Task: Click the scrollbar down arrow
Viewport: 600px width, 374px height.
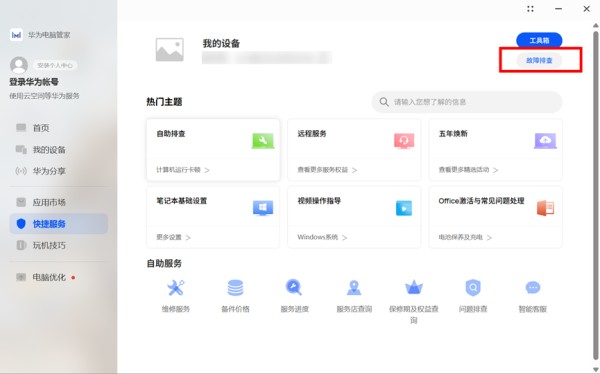Action: tap(596, 369)
